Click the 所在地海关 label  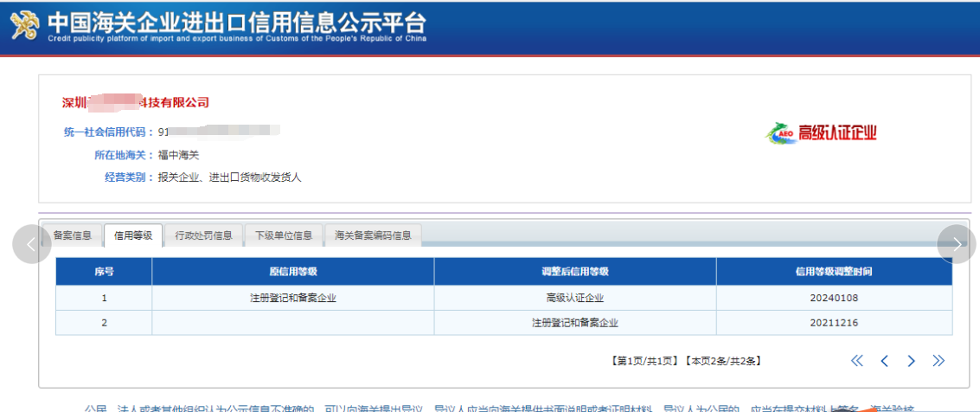[124, 155]
